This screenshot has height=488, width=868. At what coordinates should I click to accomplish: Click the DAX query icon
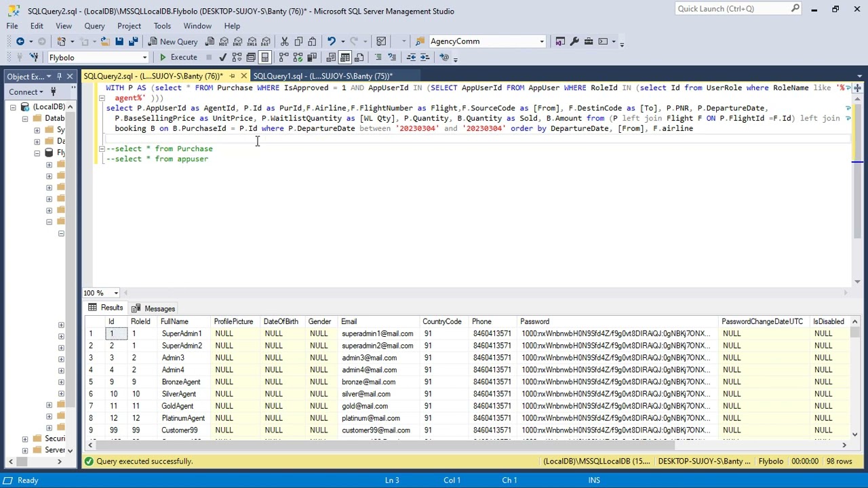tap(266, 41)
